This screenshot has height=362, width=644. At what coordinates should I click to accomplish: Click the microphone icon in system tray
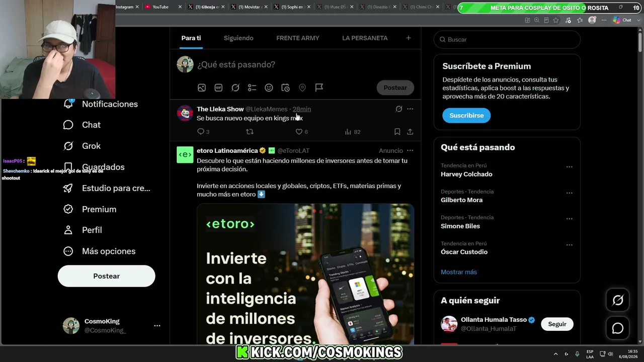click(x=577, y=354)
